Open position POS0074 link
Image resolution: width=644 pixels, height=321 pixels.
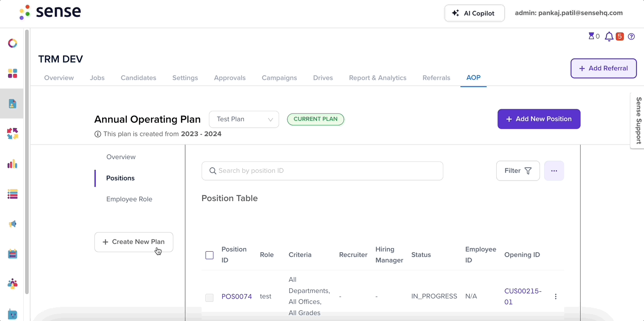coord(237,296)
